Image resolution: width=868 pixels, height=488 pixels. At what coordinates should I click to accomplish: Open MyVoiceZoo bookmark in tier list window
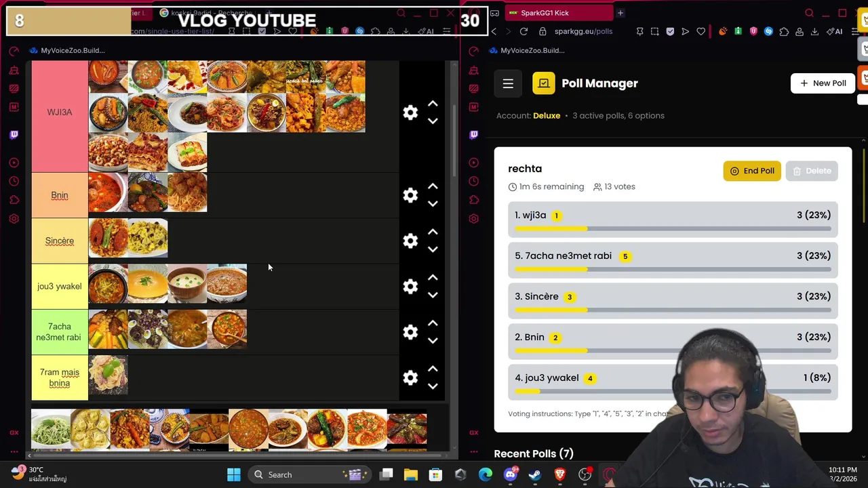click(x=66, y=50)
